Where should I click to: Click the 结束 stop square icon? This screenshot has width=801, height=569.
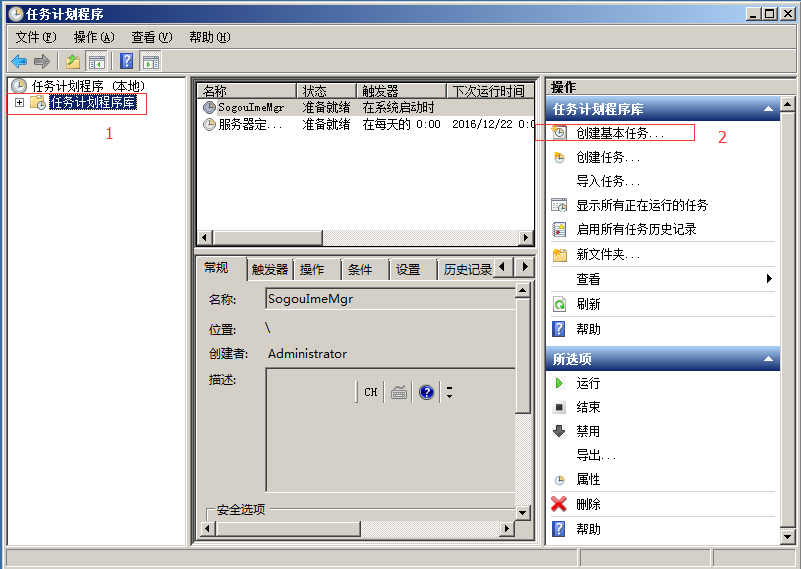(560, 407)
